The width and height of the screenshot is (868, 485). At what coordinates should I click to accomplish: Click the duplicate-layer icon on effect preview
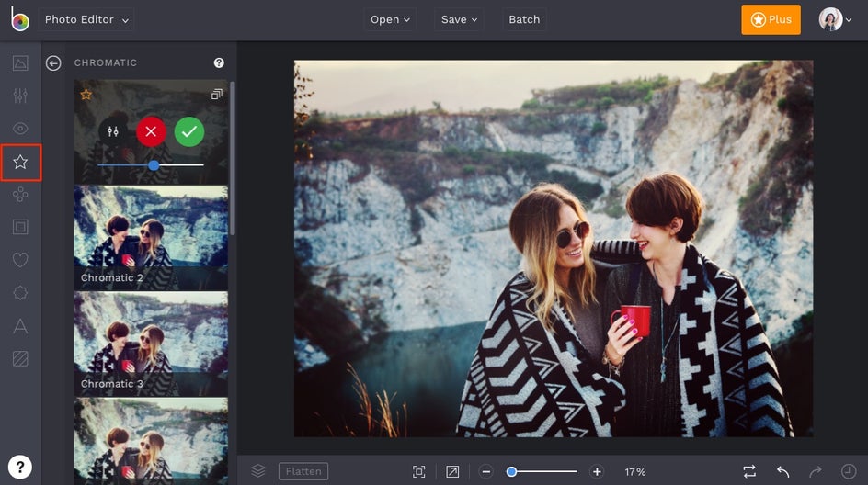point(216,95)
